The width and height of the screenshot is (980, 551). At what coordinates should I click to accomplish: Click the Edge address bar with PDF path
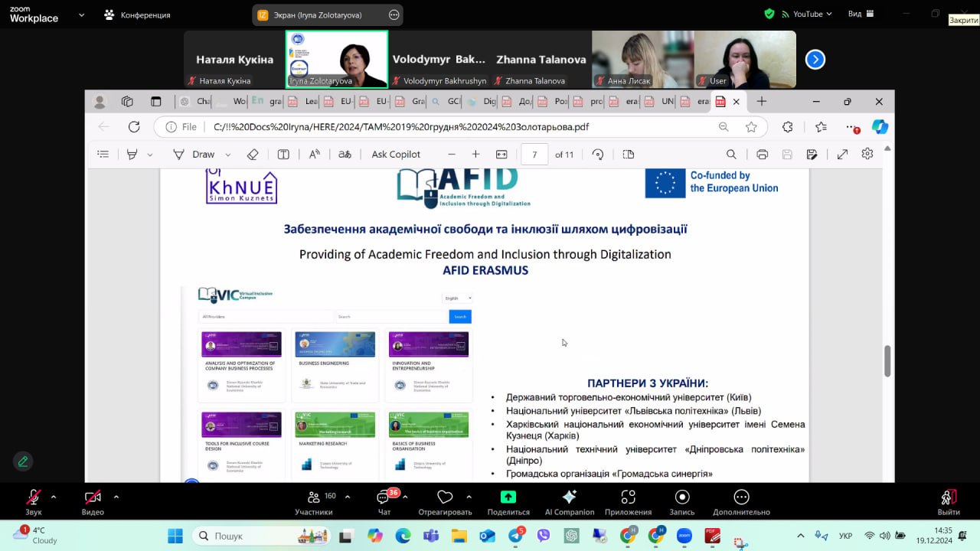click(459, 127)
